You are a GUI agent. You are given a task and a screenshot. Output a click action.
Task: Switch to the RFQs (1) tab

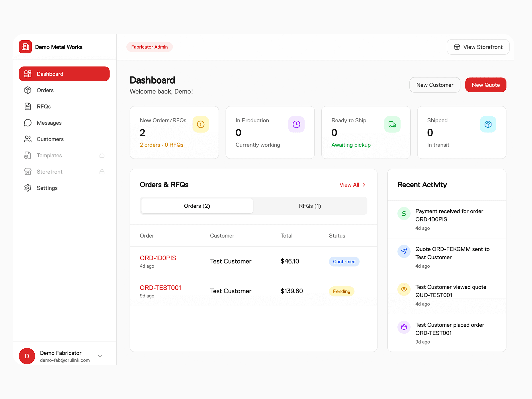310,206
